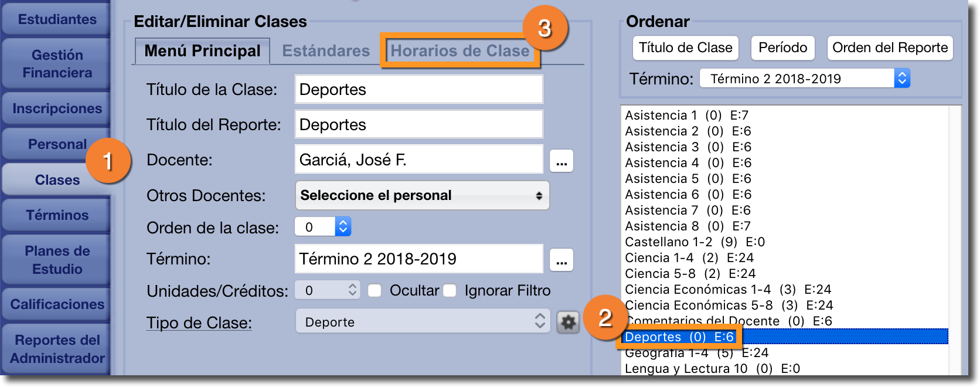Open the Docente lookup ellipsis button
This screenshot has width=980, height=387.
tap(562, 161)
